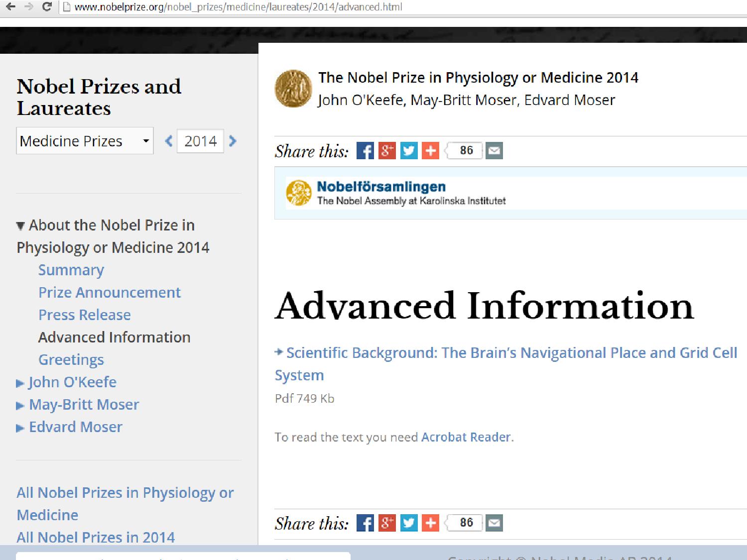747x560 pixels.
Task: Reload the page with refresh icon
Action: pyautogui.click(x=47, y=7)
